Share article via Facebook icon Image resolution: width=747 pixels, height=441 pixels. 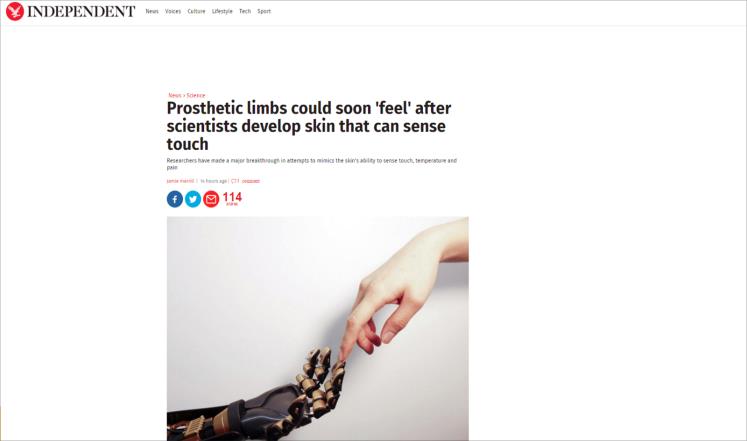175,199
